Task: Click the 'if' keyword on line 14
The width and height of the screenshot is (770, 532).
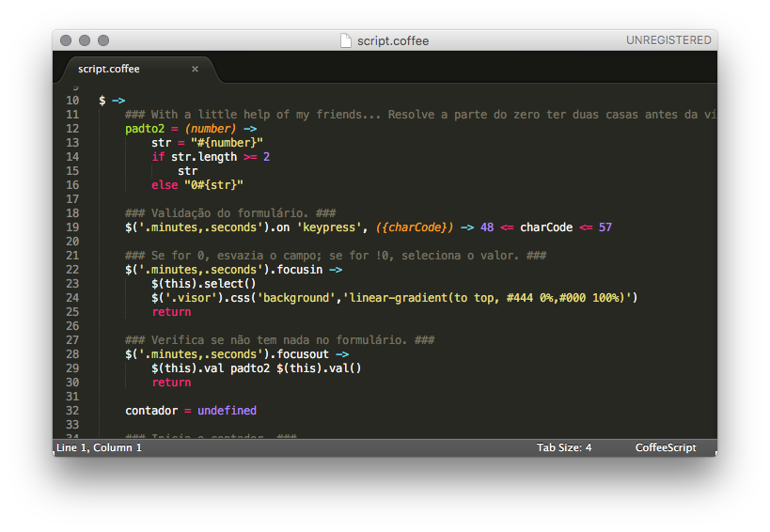Action: tap(158, 157)
